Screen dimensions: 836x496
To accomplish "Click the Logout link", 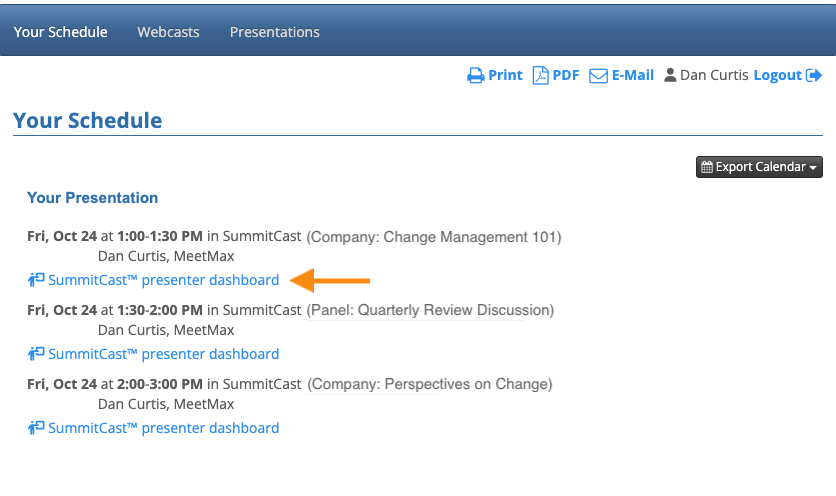I will 778,76.
